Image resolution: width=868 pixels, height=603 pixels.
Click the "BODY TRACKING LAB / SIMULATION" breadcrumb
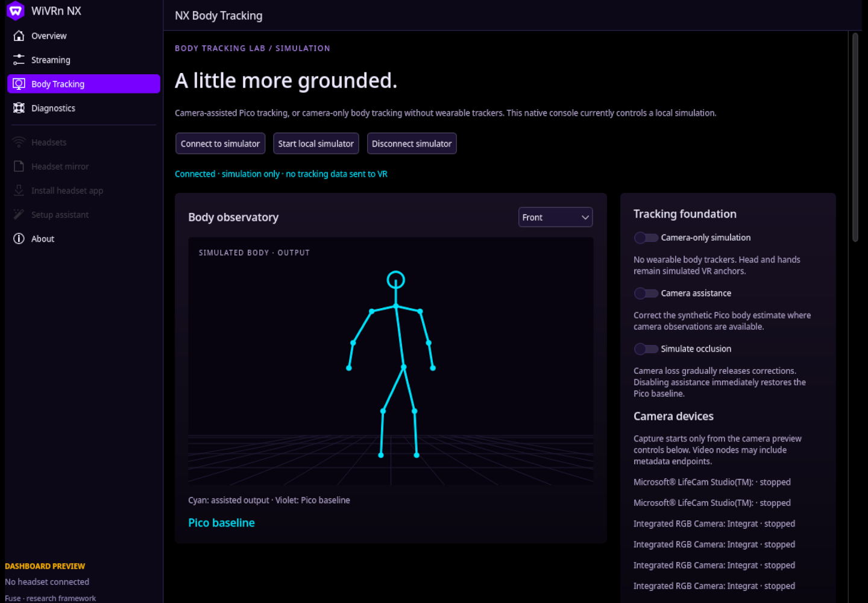(x=253, y=48)
